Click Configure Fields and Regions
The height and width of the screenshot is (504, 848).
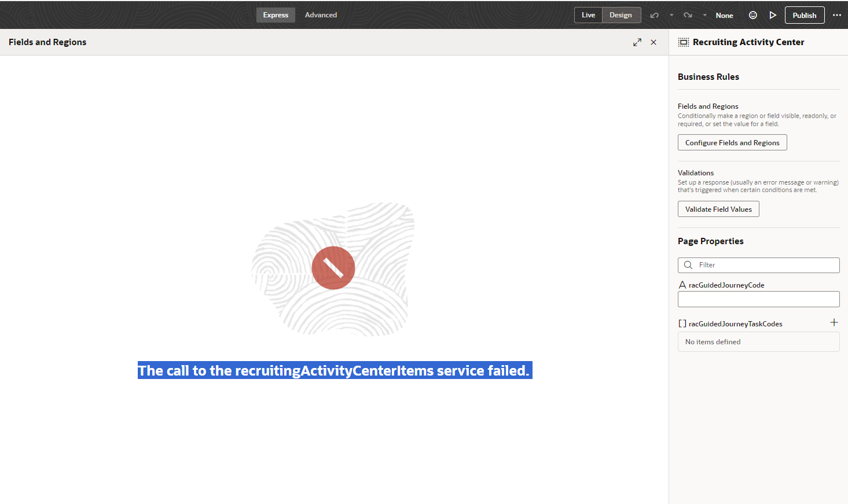point(732,142)
